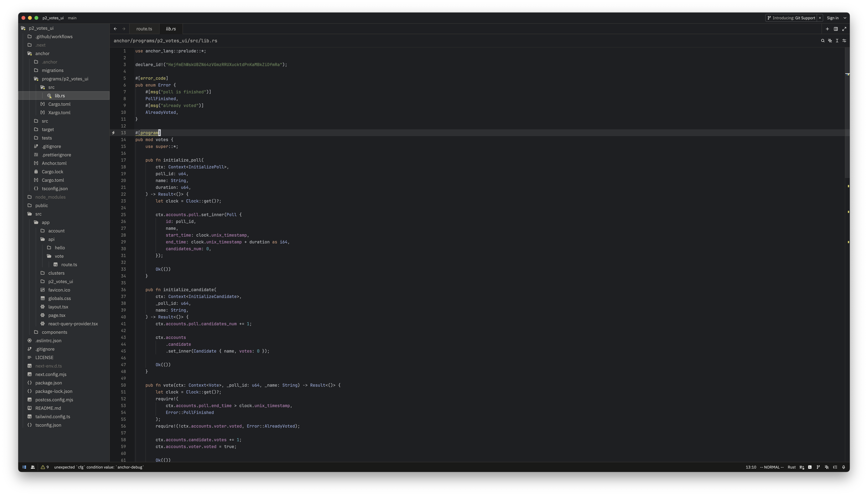The image size is (868, 496).
Task: Select the lib.rs tab
Action: [171, 29]
